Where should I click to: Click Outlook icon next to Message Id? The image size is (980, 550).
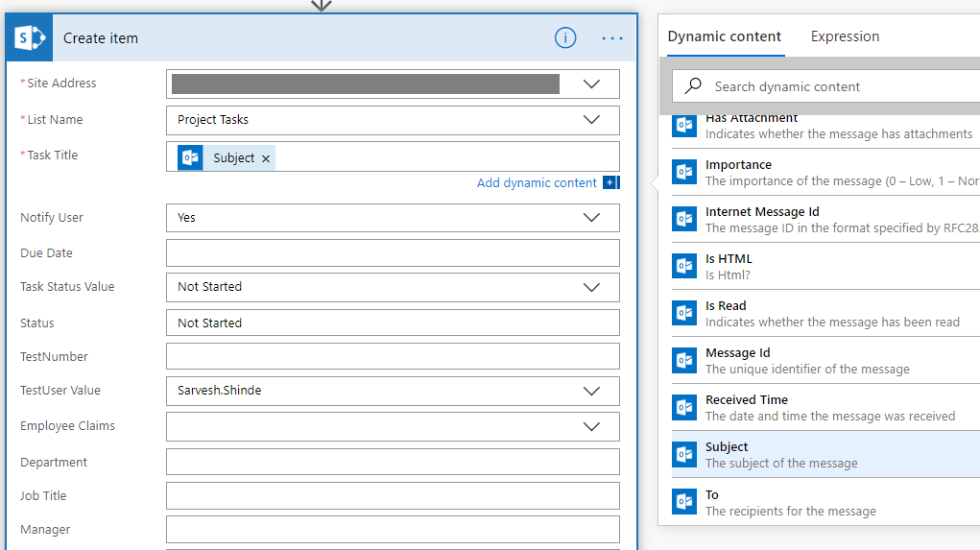(x=684, y=361)
